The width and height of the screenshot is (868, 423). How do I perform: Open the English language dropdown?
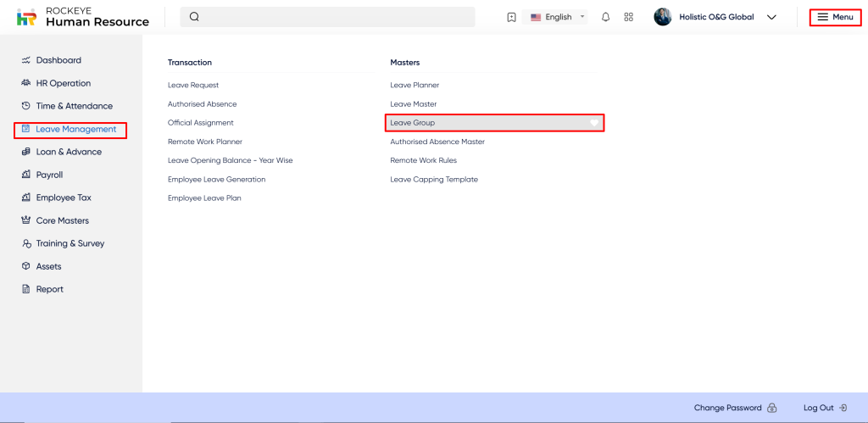558,17
